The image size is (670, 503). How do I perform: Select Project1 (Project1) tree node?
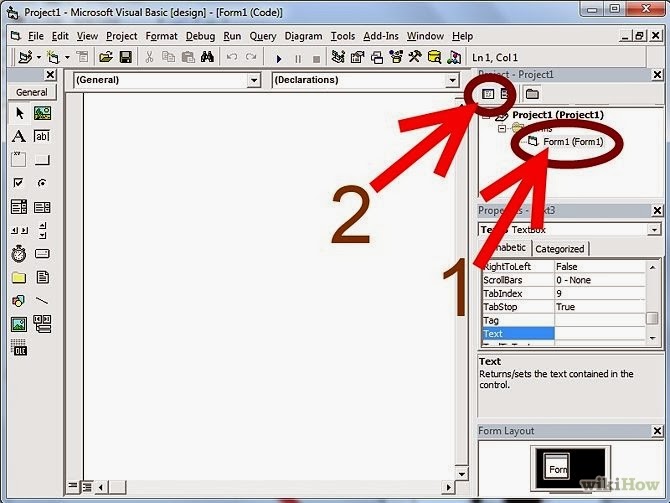(558, 115)
